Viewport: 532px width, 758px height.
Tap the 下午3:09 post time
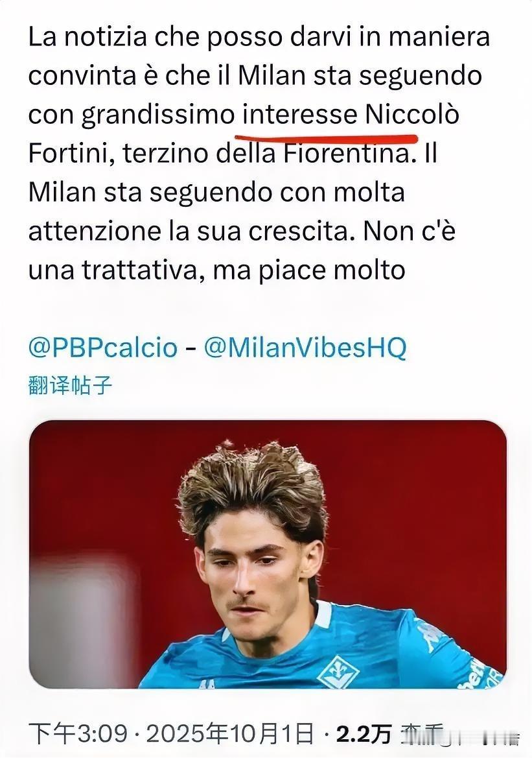click(x=78, y=734)
